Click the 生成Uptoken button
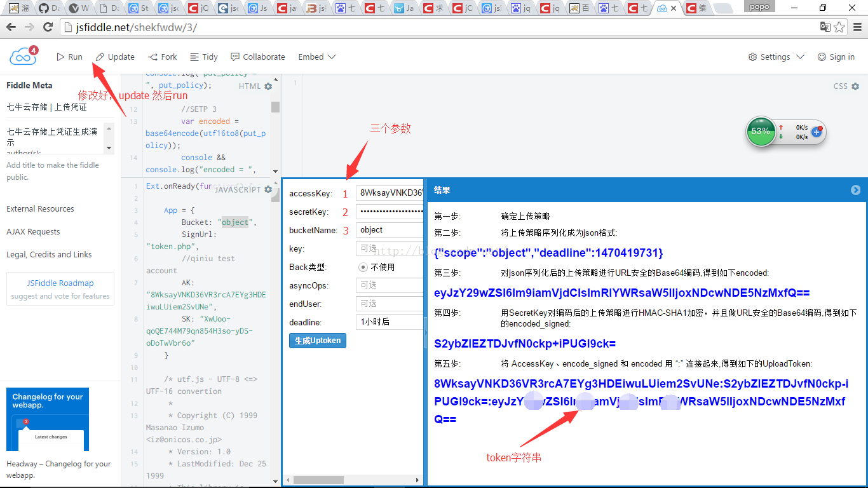868x488 pixels. coord(318,341)
